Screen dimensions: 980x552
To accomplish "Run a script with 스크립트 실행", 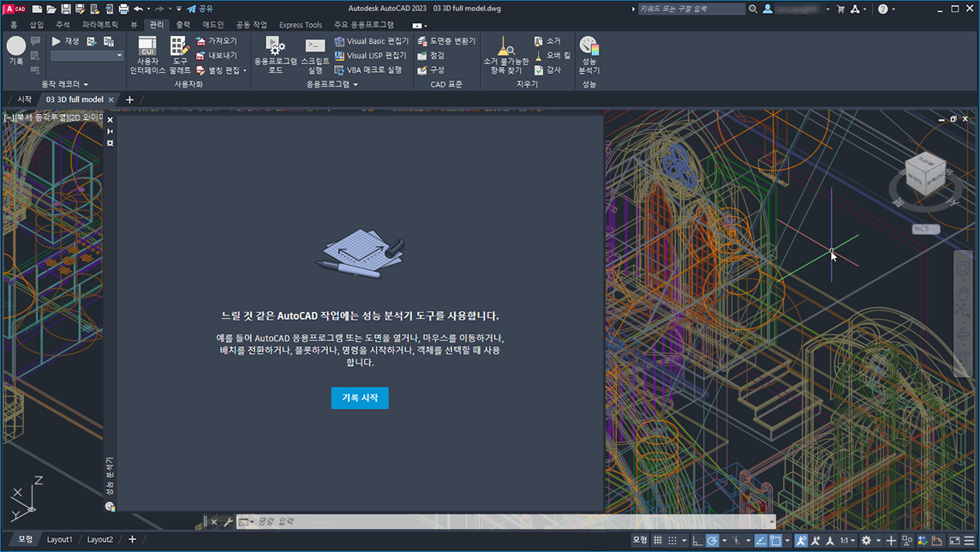I will 315,55.
